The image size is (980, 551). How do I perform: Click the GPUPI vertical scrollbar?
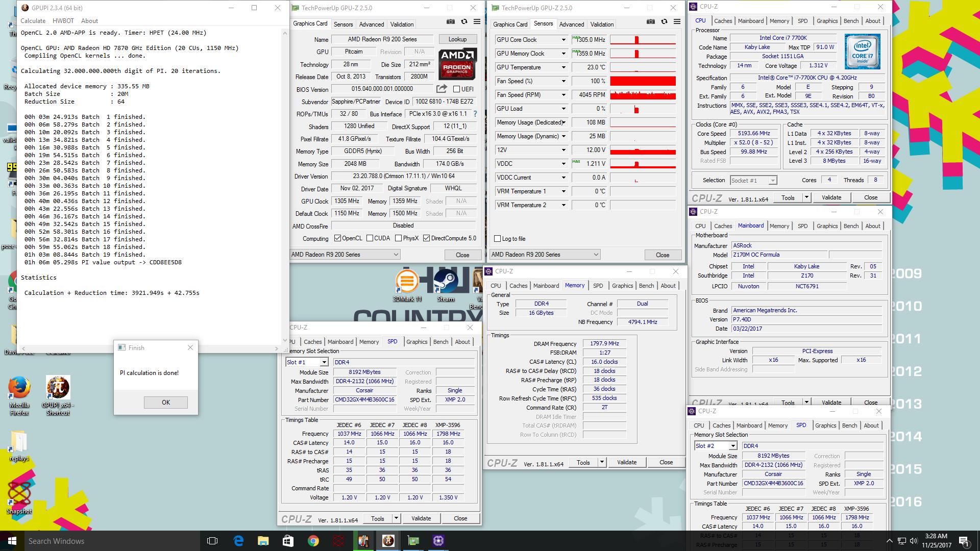point(285,186)
